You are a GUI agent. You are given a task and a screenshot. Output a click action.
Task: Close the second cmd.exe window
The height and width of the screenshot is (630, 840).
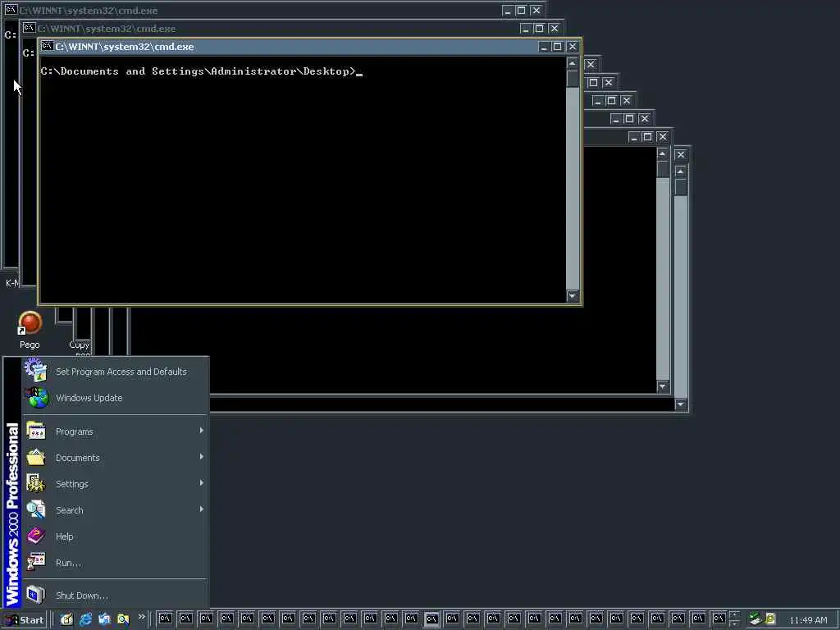click(554, 29)
